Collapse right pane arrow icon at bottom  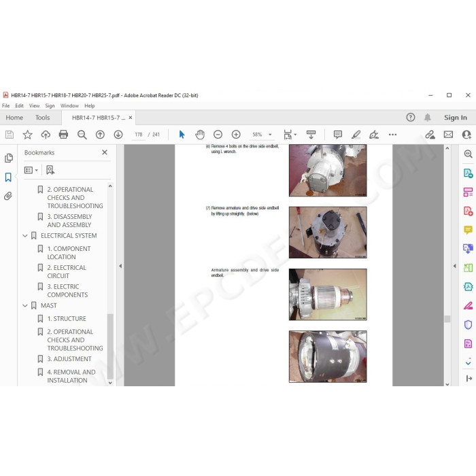[x=469, y=378]
